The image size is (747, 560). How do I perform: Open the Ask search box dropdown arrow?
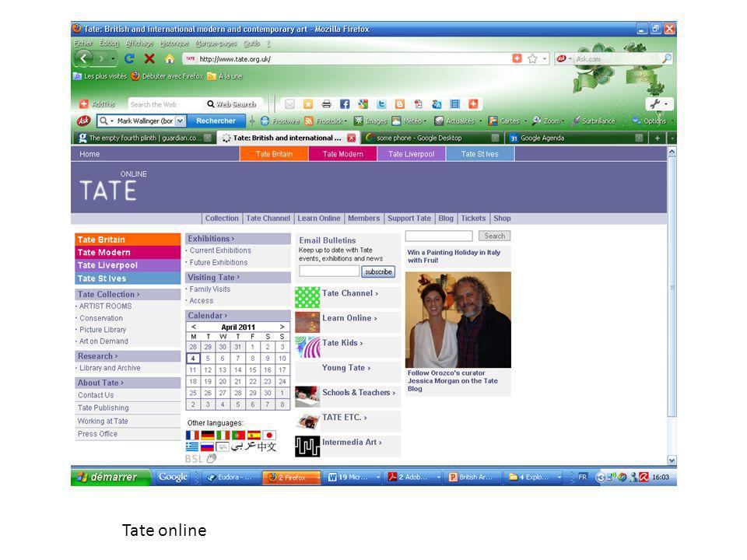(180, 121)
